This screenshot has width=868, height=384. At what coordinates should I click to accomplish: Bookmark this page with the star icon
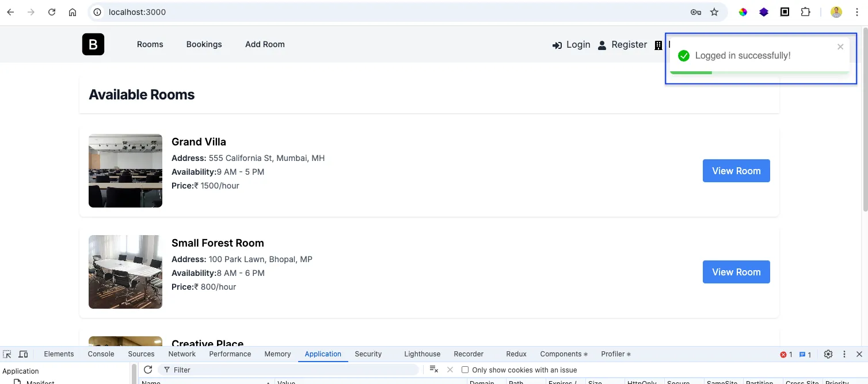(714, 12)
